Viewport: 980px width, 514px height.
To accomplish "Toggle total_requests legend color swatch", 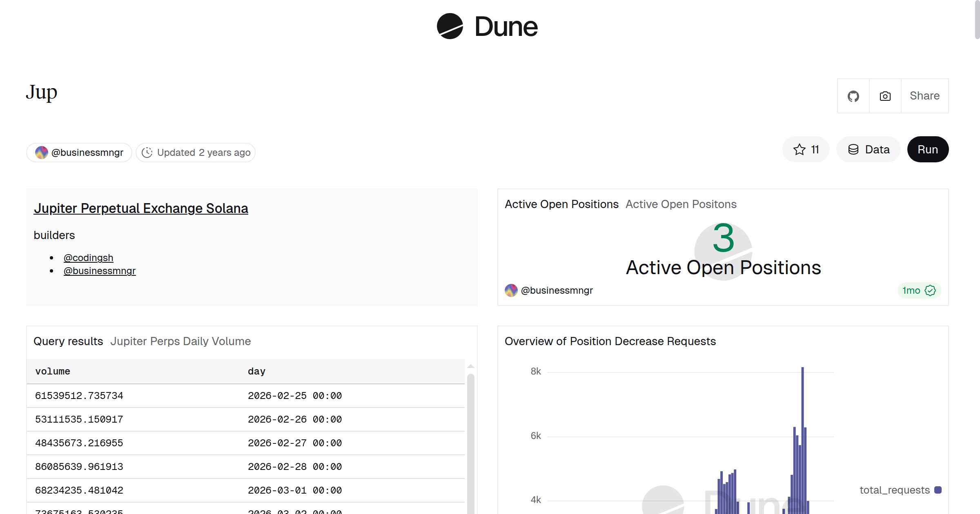I will (x=938, y=490).
